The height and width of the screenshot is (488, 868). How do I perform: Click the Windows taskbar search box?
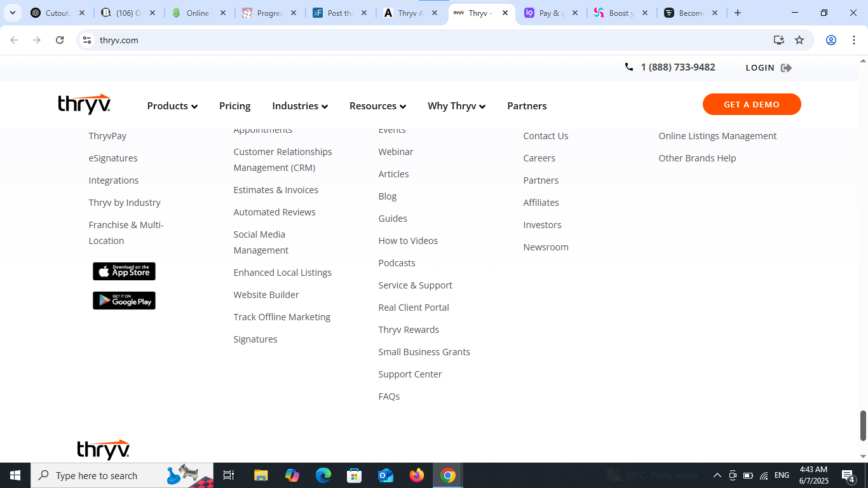[x=122, y=475]
